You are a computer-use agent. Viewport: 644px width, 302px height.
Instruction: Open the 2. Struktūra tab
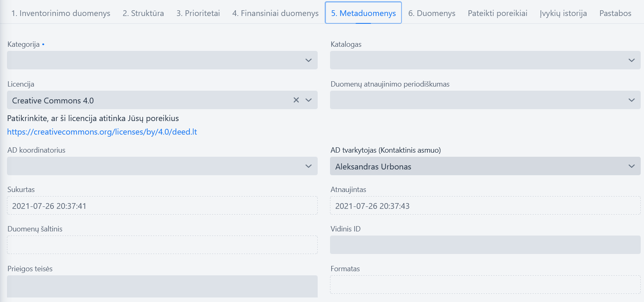pyautogui.click(x=143, y=13)
